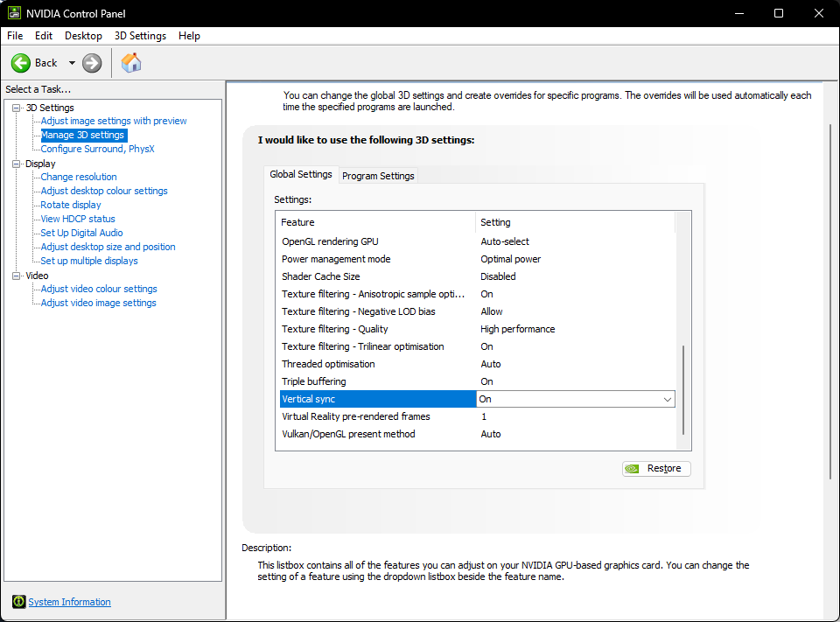
Task: Select Manage 3D settings in tree
Action: pyautogui.click(x=82, y=135)
